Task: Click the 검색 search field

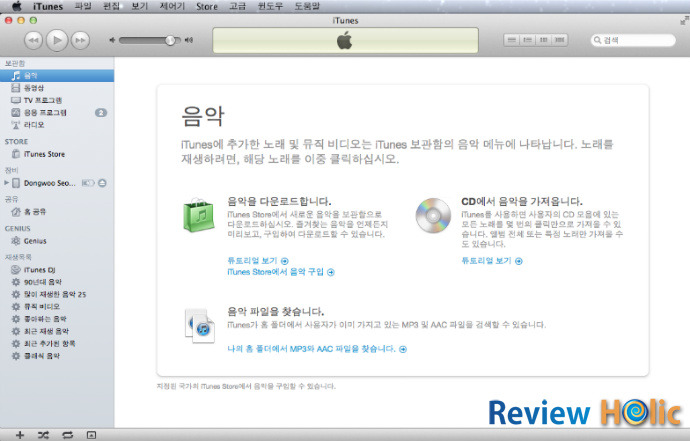Action: pyautogui.click(x=633, y=40)
